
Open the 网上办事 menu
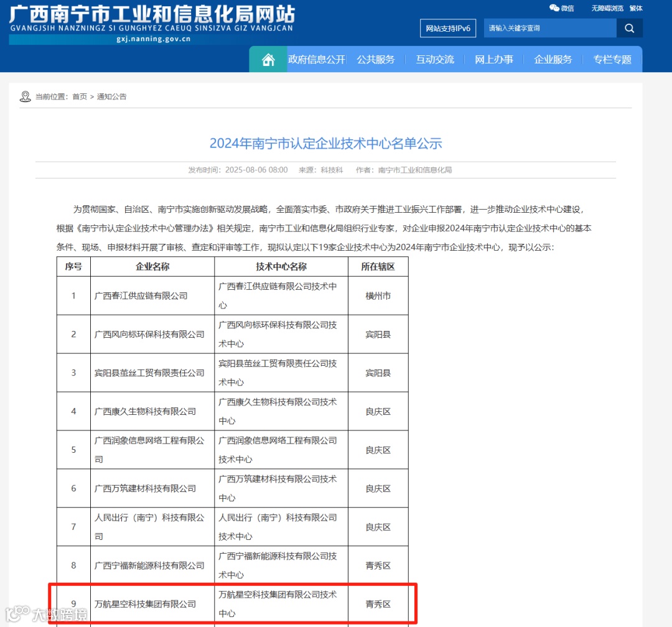[493, 59]
